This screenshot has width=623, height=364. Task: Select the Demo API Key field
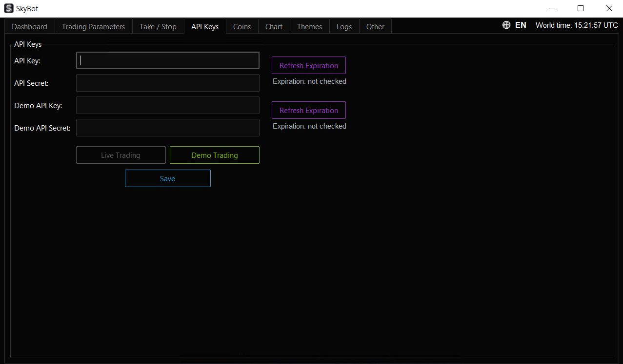pyautogui.click(x=168, y=105)
